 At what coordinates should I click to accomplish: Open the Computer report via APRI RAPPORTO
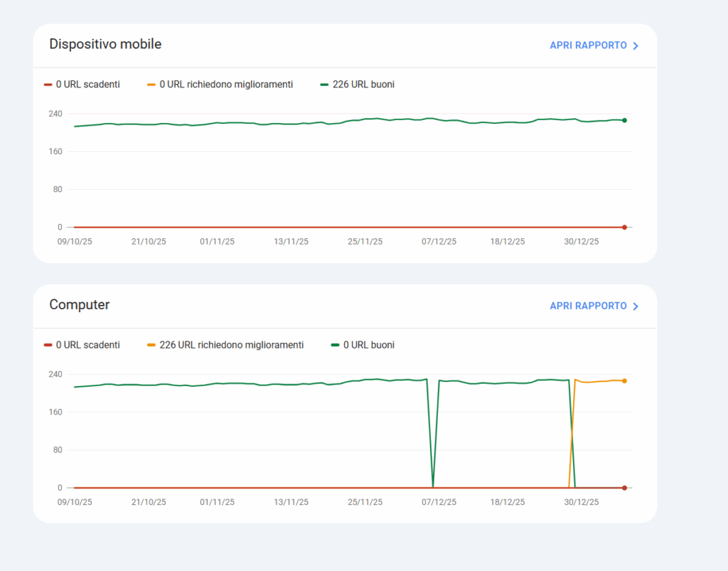pos(588,306)
